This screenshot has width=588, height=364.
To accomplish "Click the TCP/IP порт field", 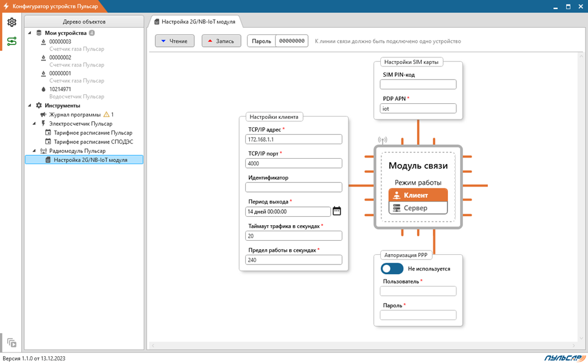I will click(x=293, y=163).
